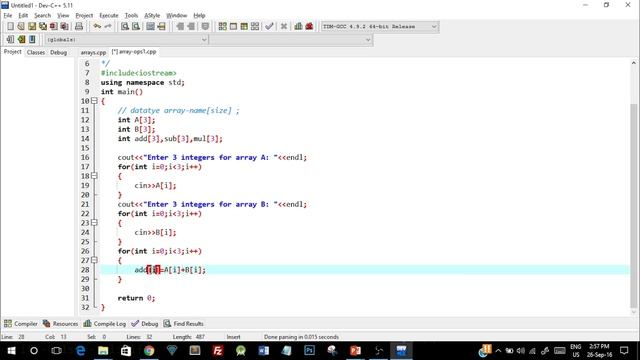The height and width of the screenshot is (360, 640).
Task: Print the file with the printer icon
Action: (x=79, y=27)
